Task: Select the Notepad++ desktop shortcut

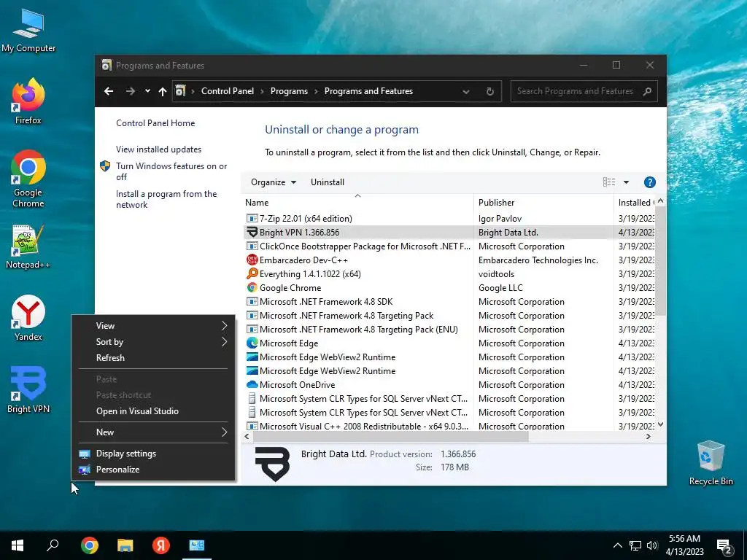Action: coord(28,246)
